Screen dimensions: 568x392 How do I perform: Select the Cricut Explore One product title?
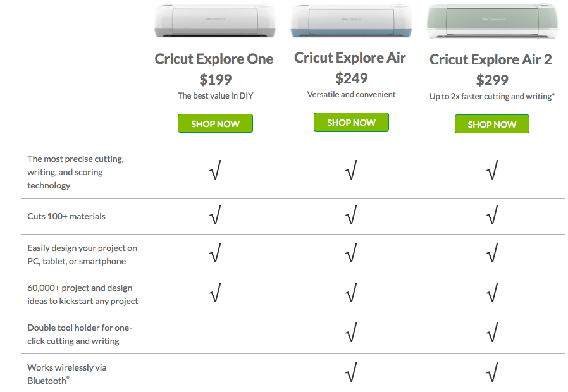coord(214,59)
